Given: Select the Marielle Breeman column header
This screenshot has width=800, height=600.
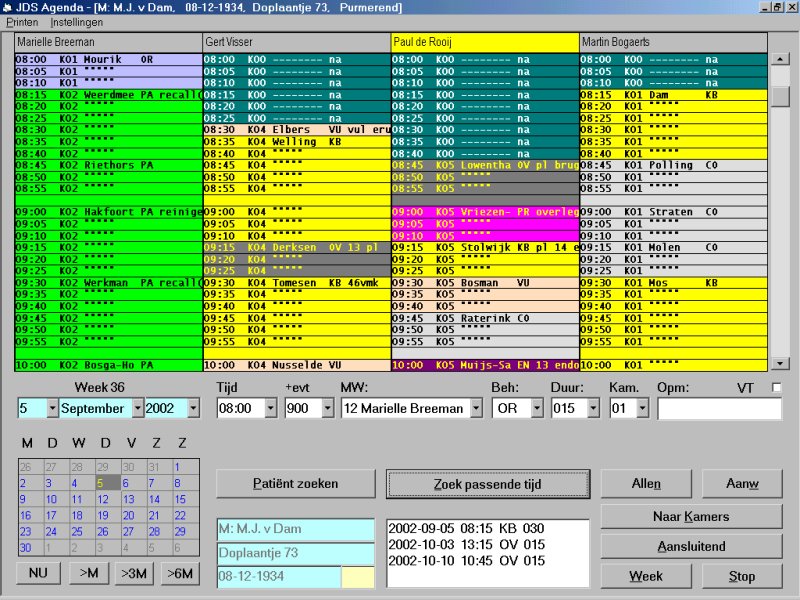Looking at the screenshot, I should (108, 42).
